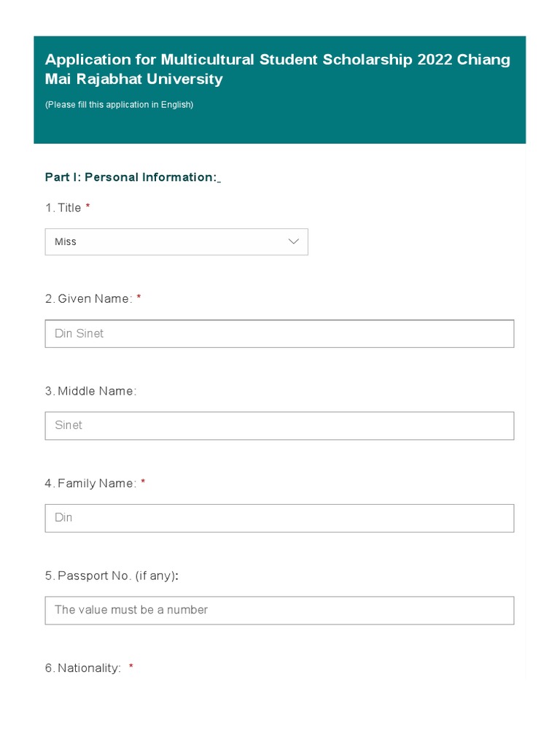Click the '5. Passport No. (if any)' label
This screenshot has width=560, height=747.
click(111, 576)
